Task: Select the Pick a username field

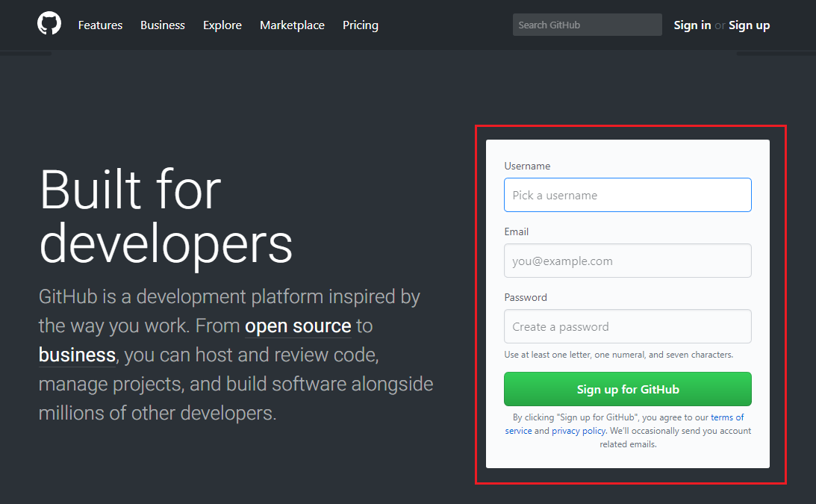Action: point(628,195)
